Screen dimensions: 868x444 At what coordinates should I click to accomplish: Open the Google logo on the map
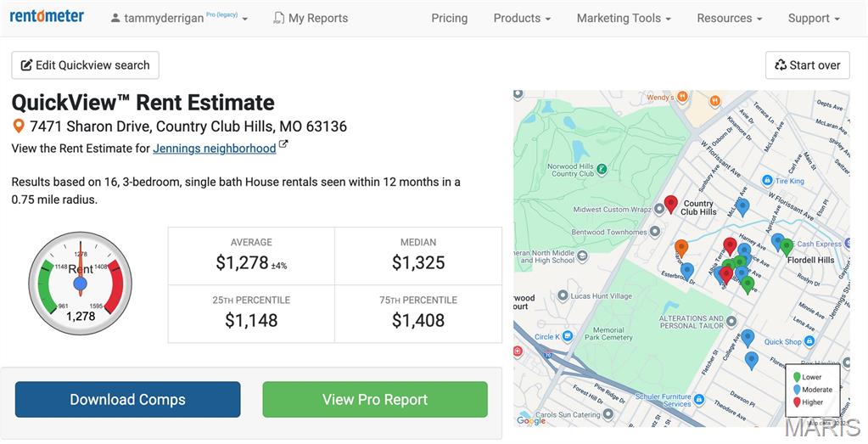pos(531,420)
